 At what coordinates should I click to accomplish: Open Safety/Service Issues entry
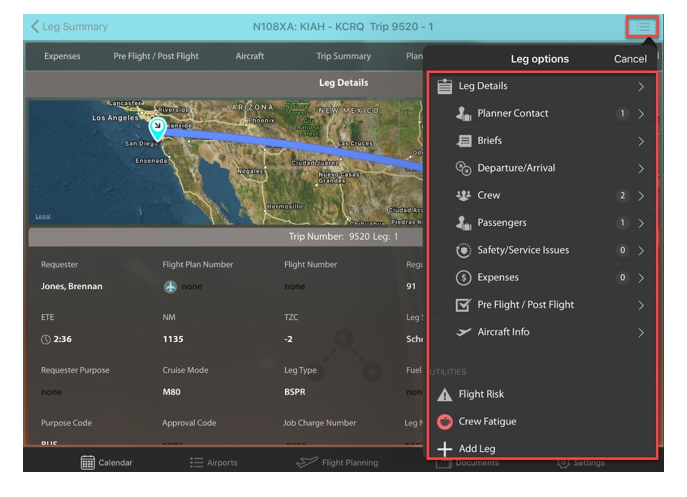[x=524, y=250]
